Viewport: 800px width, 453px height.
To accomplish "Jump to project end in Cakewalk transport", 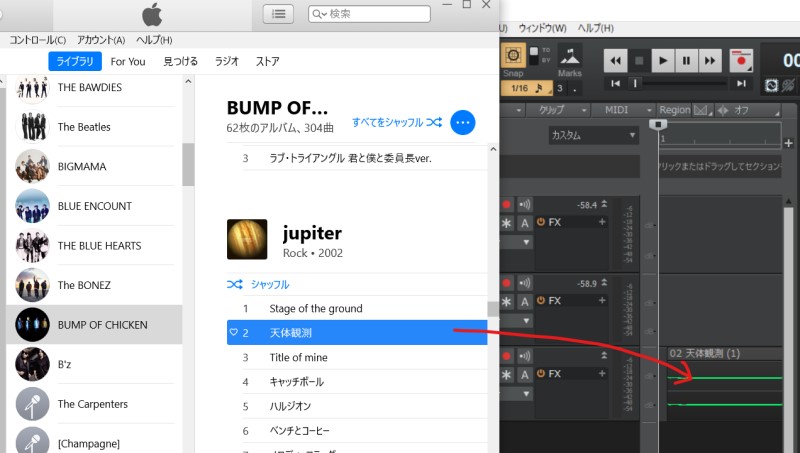I will pyautogui.click(x=741, y=83).
